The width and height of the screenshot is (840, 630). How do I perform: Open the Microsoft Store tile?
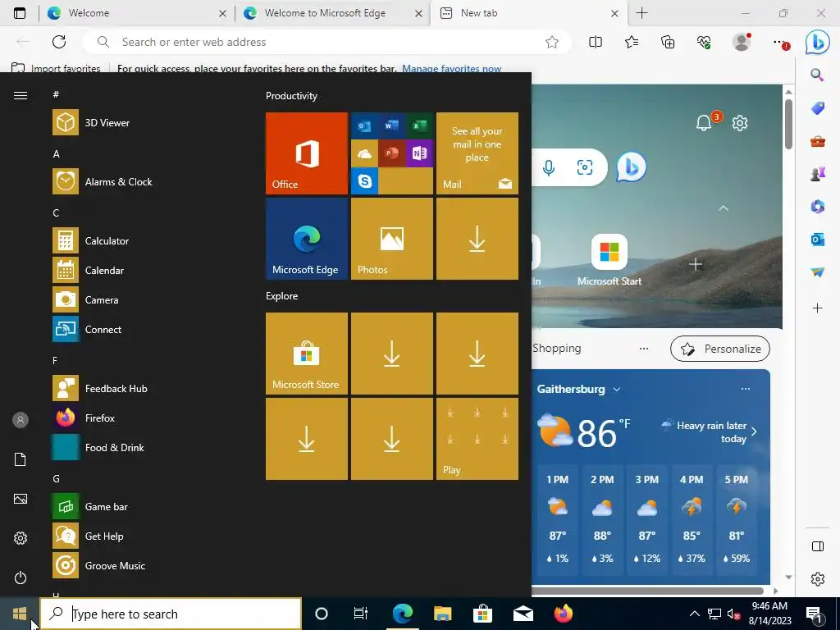[307, 354]
